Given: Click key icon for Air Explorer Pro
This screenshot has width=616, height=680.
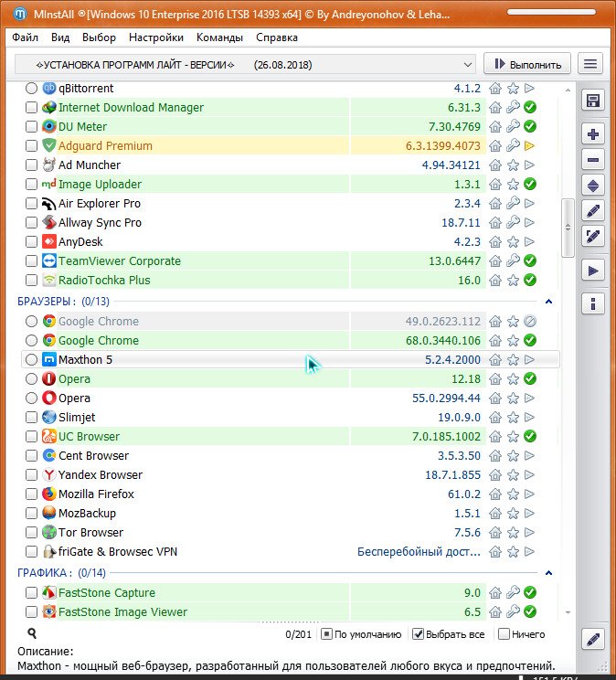Looking at the screenshot, I should pos(514,203).
